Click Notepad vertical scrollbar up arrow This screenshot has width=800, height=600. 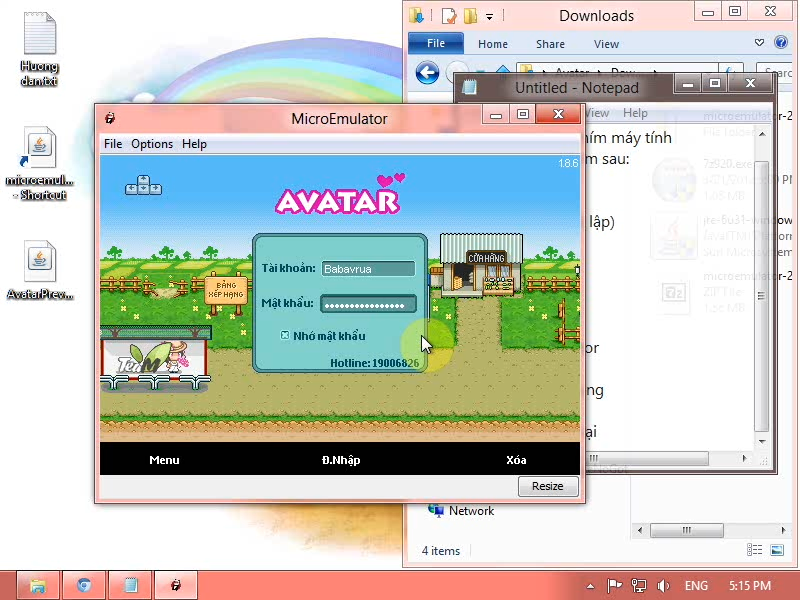[762, 134]
